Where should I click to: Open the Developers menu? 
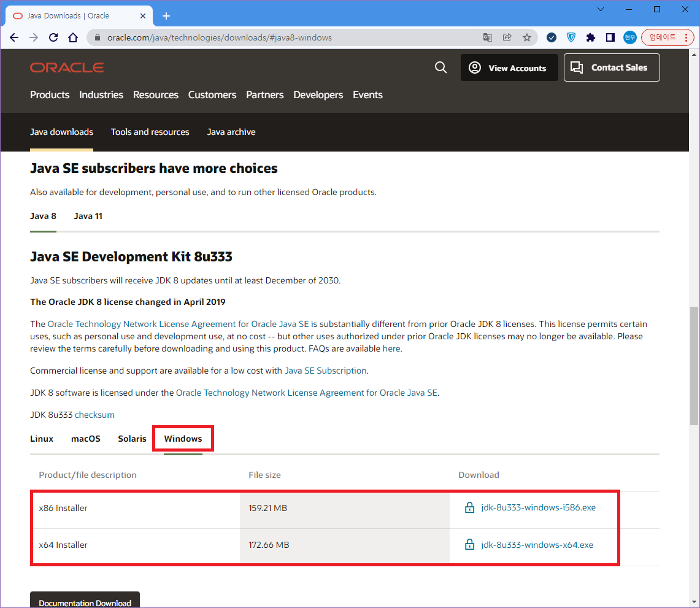318,95
